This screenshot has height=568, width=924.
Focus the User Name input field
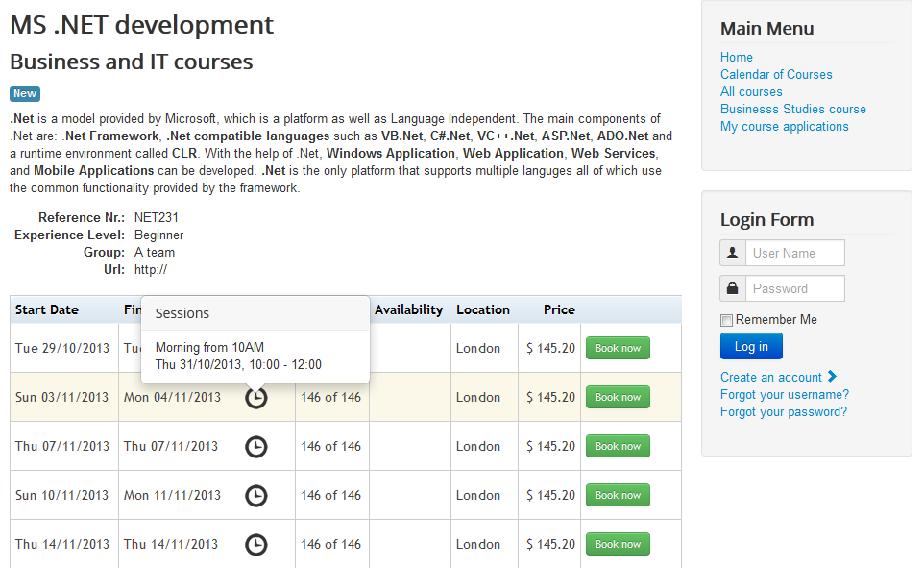coord(795,253)
